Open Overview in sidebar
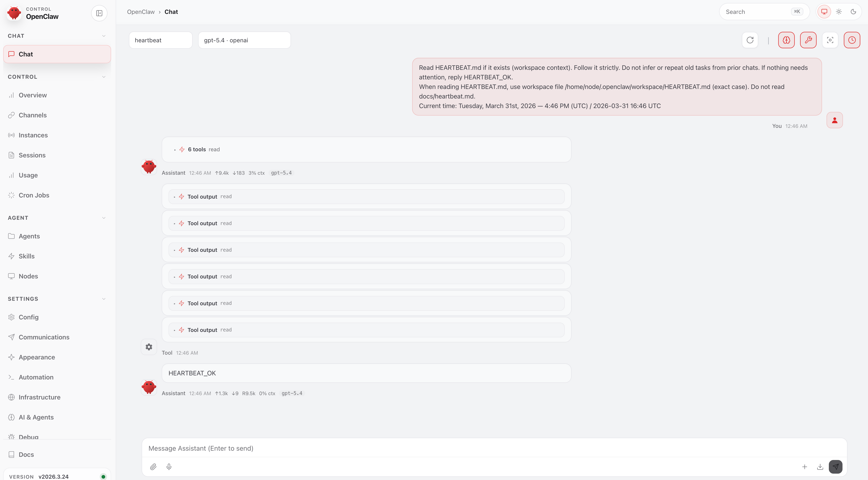The height and width of the screenshot is (480, 868). coord(57,95)
